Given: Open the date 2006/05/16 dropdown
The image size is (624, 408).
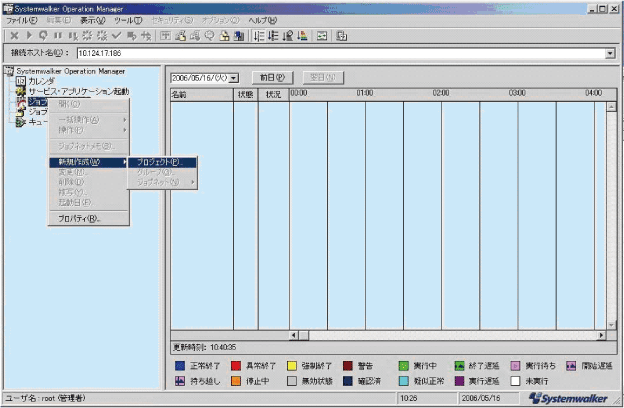Looking at the screenshot, I should [234, 78].
